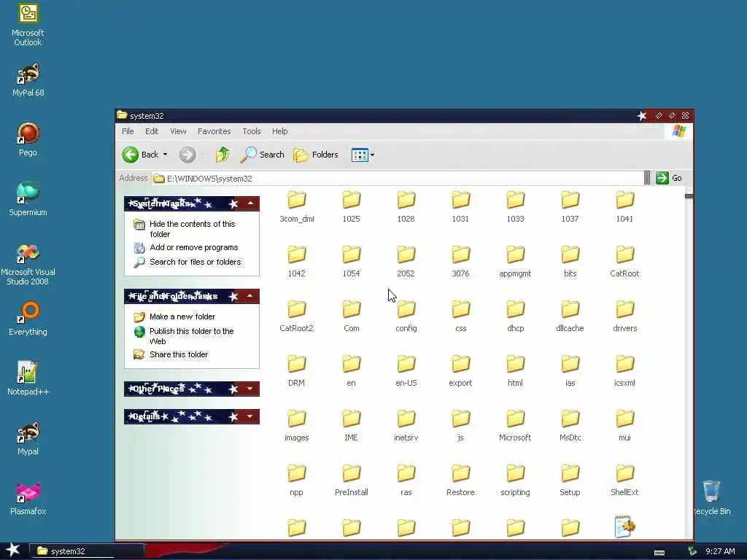Click the grey Forward arrow button

[x=187, y=155]
